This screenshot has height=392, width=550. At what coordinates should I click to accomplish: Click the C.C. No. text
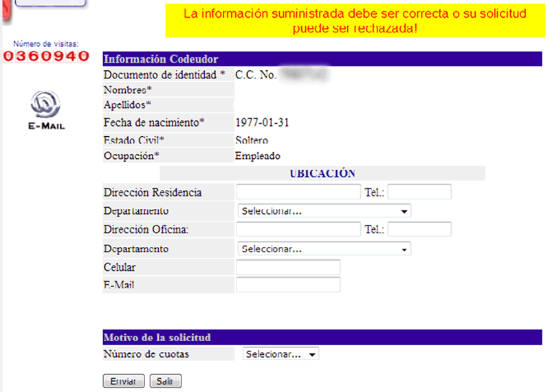click(x=256, y=75)
